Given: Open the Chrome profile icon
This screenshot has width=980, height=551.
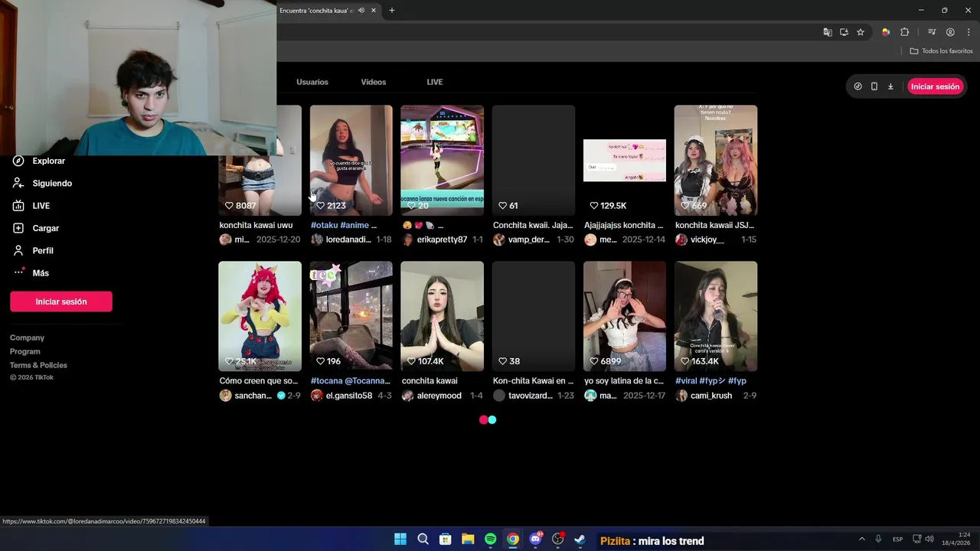Looking at the screenshot, I should pyautogui.click(x=950, y=32).
